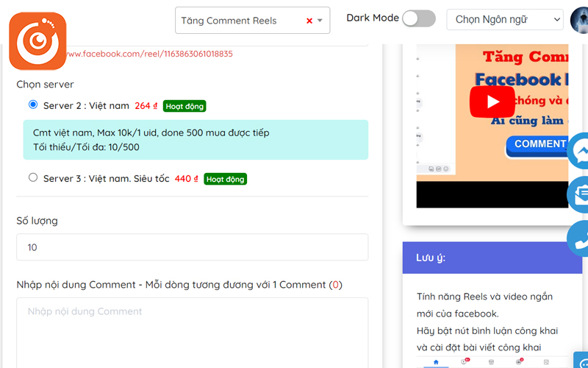Click the orange site logo

[37, 41]
